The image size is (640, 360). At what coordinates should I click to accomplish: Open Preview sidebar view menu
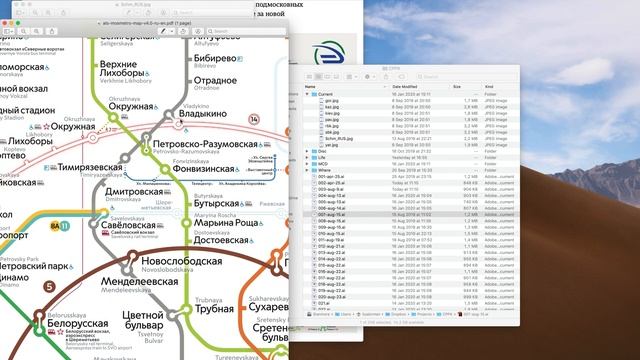(x=9, y=31)
